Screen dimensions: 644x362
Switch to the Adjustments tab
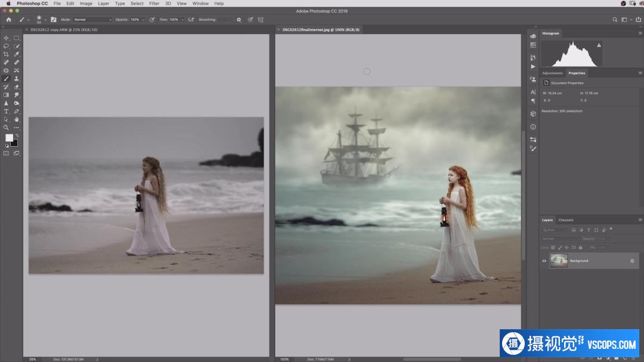(552, 73)
